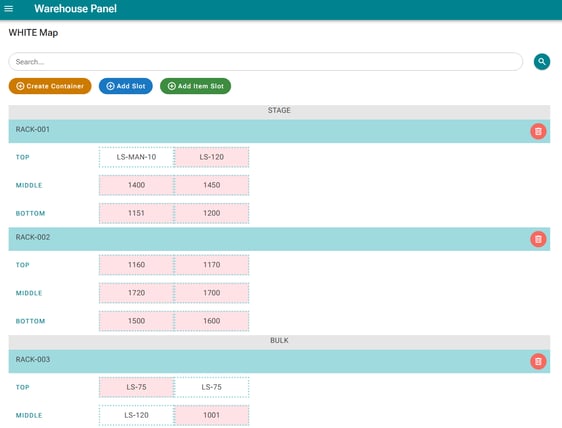Image resolution: width=562 pixels, height=428 pixels.
Task: Click the Add Slot button
Action: pyautogui.click(x=126, y=86)
